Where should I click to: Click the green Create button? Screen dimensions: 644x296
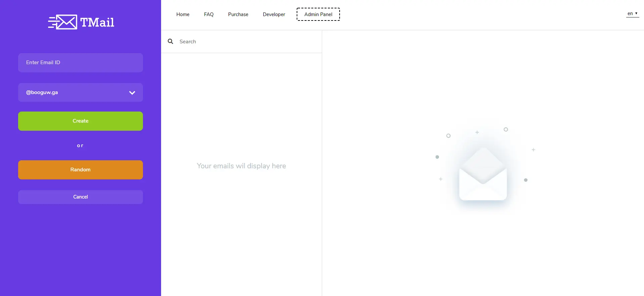pos(81,121)
